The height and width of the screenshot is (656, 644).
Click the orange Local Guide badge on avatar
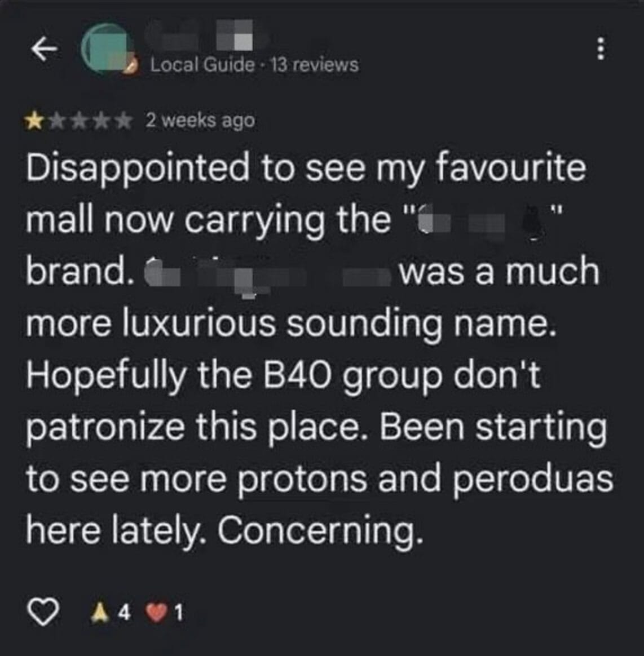pos(130,67)
